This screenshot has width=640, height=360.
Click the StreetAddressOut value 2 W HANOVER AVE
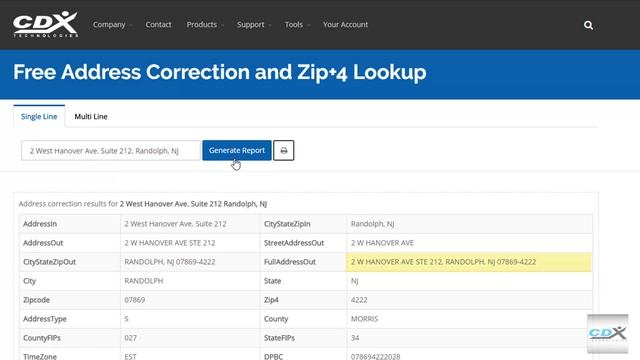(x=382, y=243)
